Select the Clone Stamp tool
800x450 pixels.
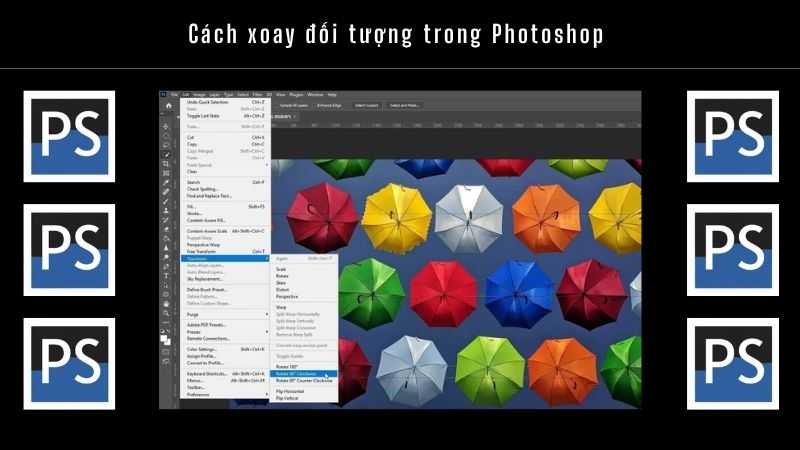click(166, 210)
